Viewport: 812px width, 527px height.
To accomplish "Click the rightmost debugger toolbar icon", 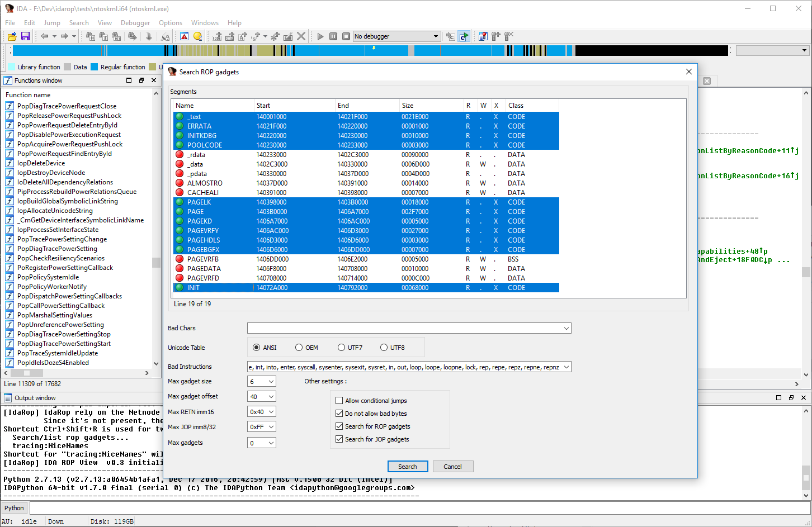I will (509, 36).
